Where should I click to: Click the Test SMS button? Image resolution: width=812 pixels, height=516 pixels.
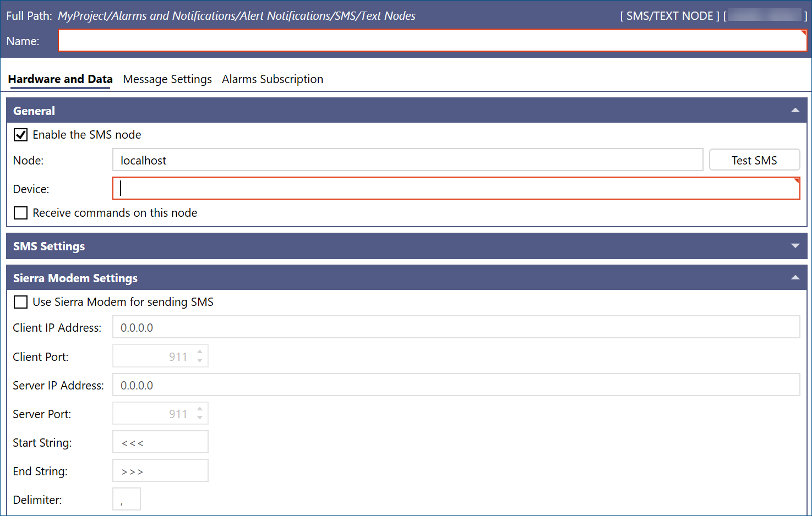(x=754, y=160)
